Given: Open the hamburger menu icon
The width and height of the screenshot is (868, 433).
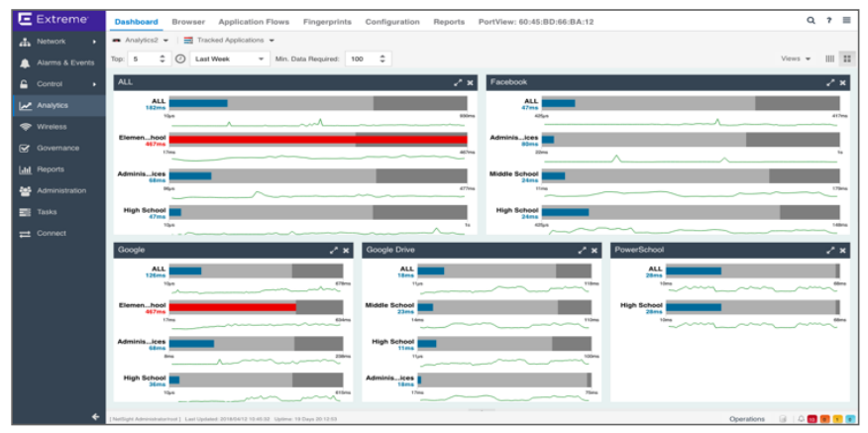Looking at the screenshot, I should click(x=846, y=21).
